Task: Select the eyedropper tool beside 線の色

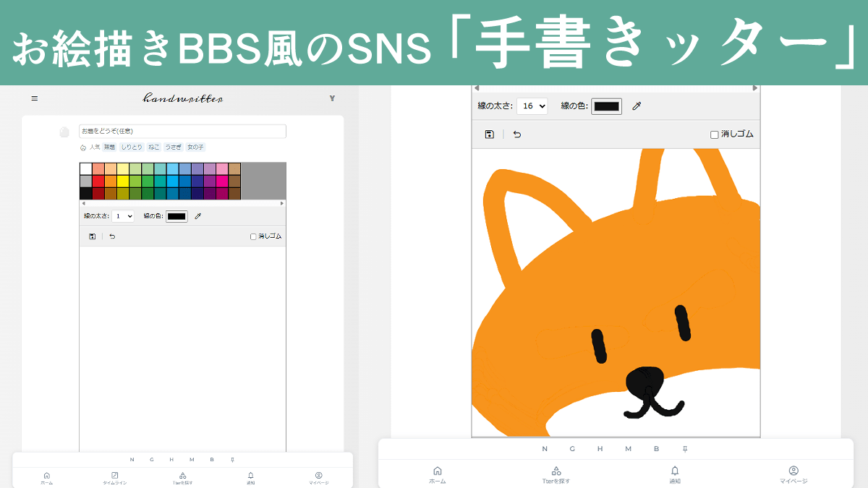Action: [197, 215]
